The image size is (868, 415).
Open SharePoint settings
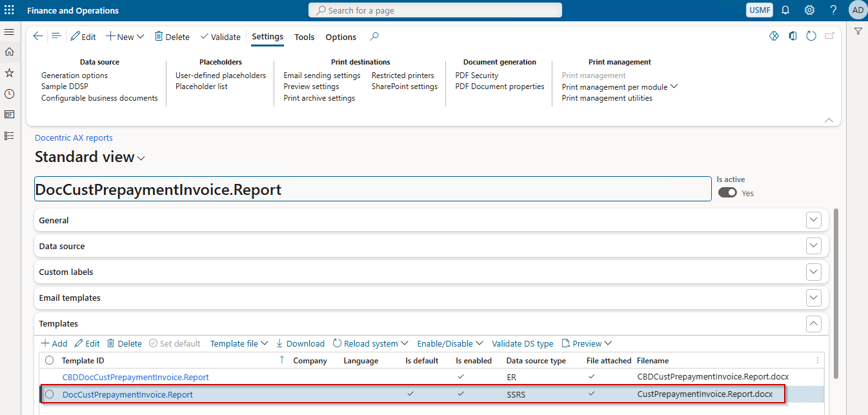[x=405, y=86]
